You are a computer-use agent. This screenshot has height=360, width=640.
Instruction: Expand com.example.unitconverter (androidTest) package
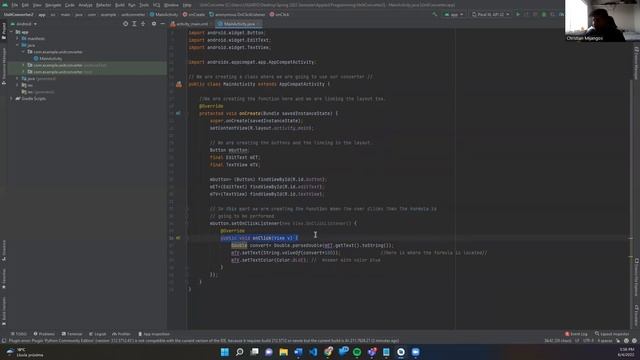click(23, 65)
